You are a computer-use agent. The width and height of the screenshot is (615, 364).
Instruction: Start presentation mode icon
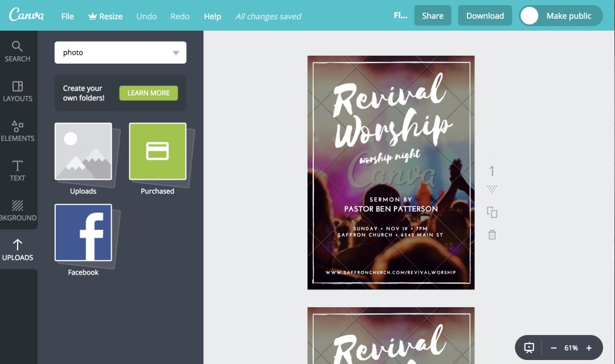pyautogui.click(x=529, y=348)
